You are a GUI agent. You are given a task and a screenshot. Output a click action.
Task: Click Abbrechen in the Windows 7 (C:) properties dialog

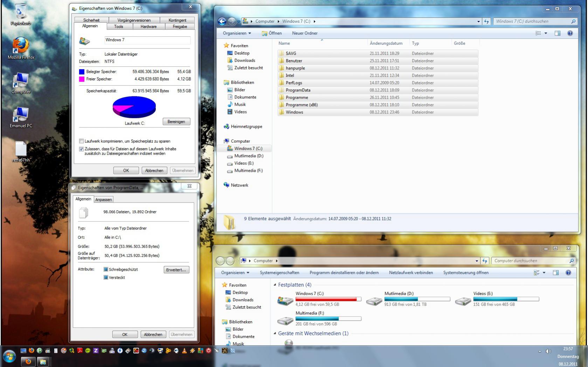(154, 170)
